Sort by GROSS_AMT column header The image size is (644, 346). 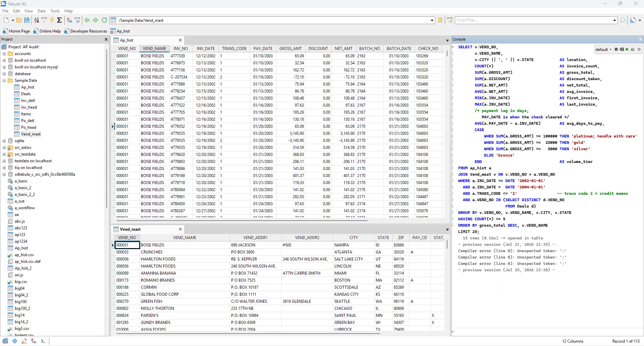click(290, 49)
